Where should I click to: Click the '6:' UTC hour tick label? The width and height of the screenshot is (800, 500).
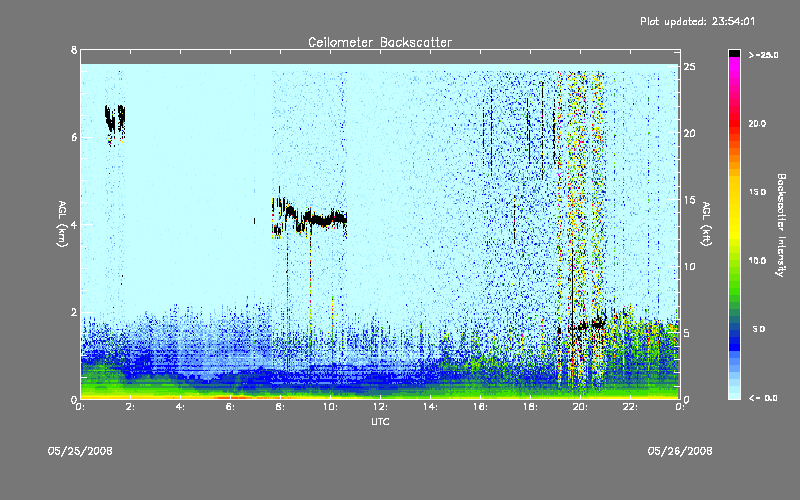(230, 407)
